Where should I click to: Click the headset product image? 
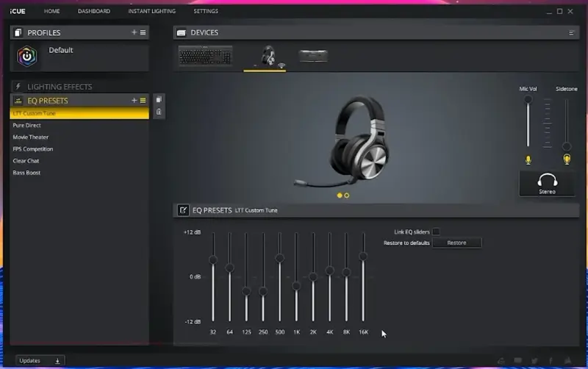(342, 142)
